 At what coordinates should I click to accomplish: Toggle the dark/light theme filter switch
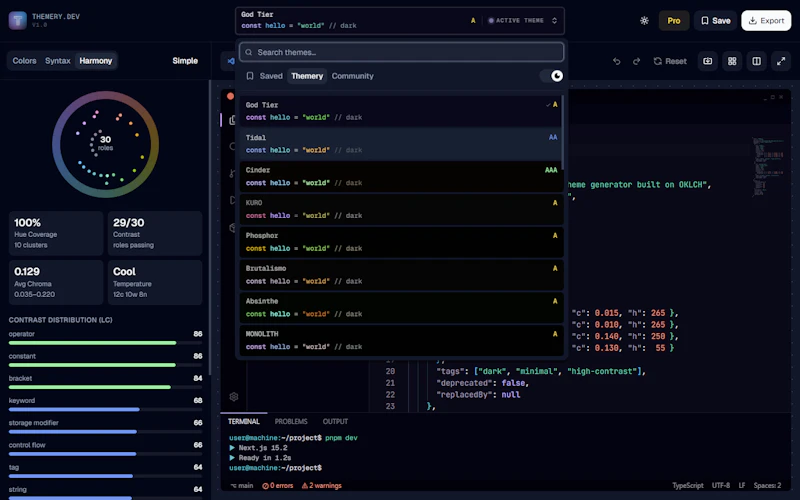(552, 76)
